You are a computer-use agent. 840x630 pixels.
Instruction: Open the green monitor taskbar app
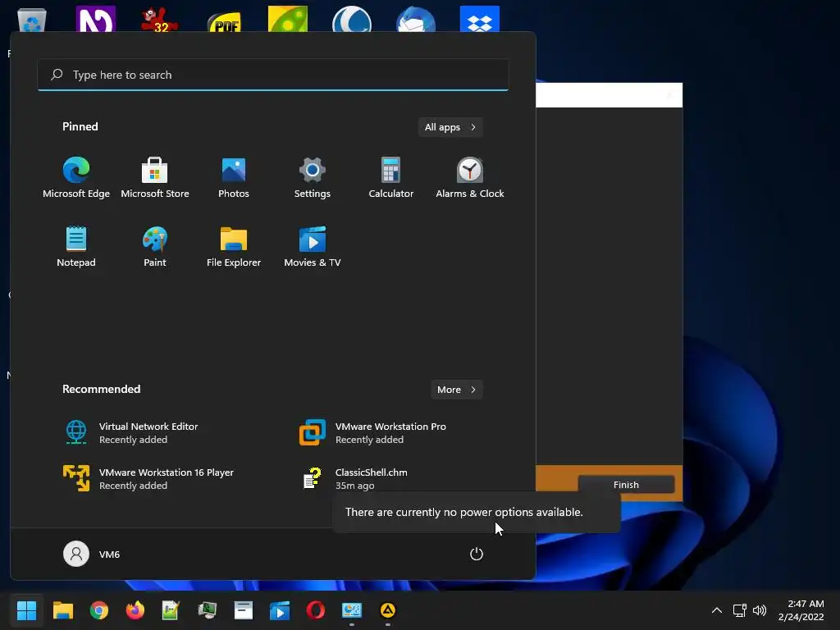[x=208, y=610]
